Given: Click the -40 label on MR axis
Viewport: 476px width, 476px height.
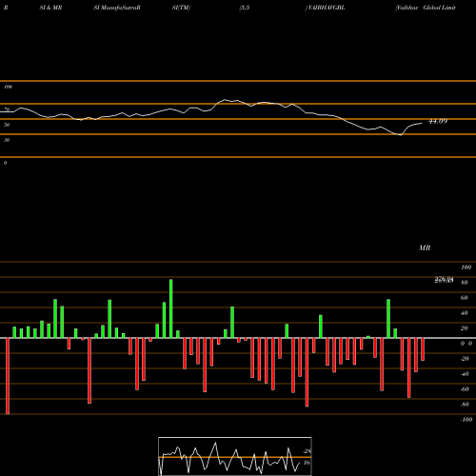Looking at the screenshot, I should [x=465, y=374].
